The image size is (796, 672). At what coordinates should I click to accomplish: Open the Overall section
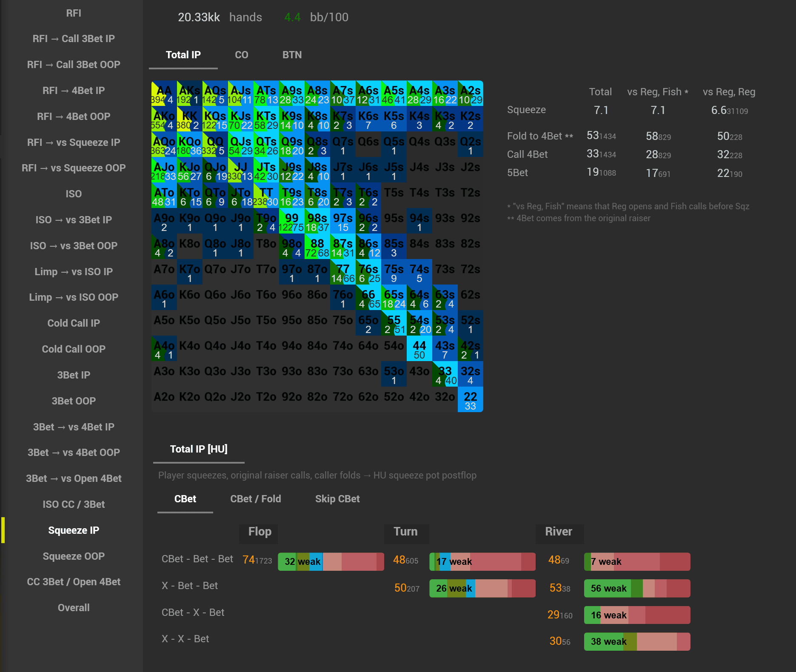[x=73, y=608]
